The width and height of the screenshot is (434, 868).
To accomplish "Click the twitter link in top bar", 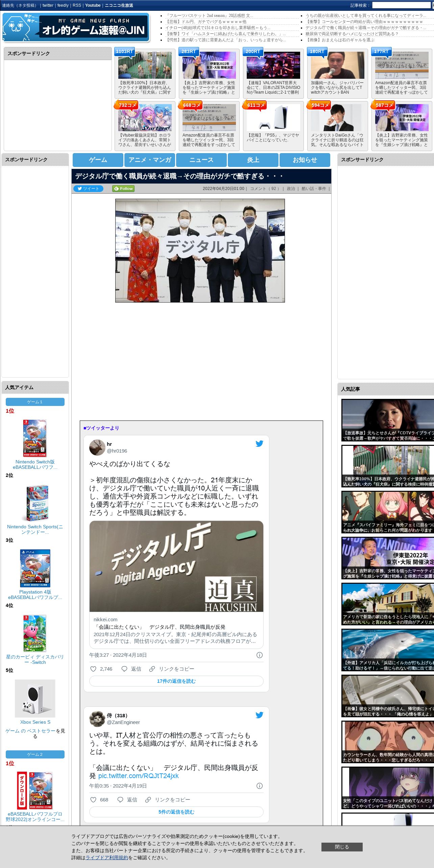I will (x=48, y=5).
